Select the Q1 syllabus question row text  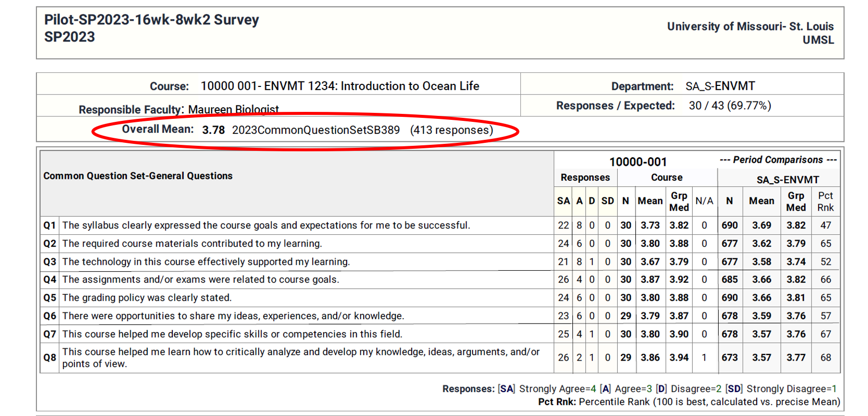click(266, 225)
